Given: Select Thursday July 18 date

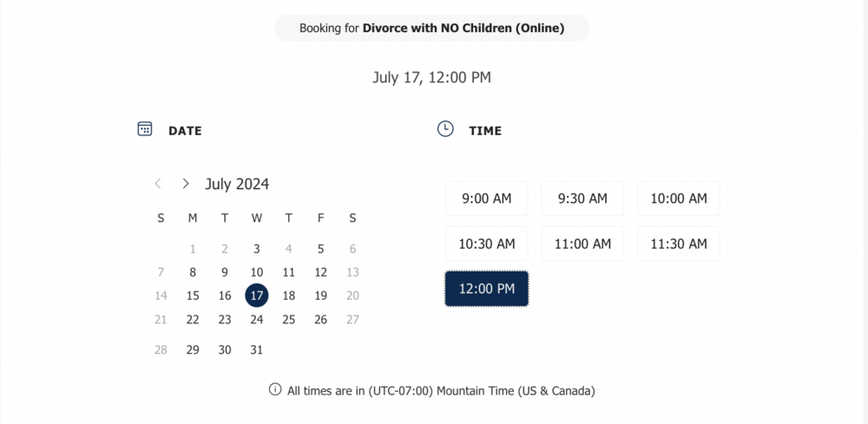Looking at the screenshot, I should click(x=289, y=296).
